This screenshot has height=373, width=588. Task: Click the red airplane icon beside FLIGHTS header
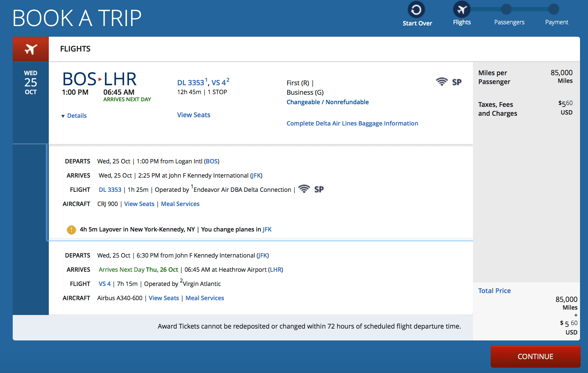[31, 49]
